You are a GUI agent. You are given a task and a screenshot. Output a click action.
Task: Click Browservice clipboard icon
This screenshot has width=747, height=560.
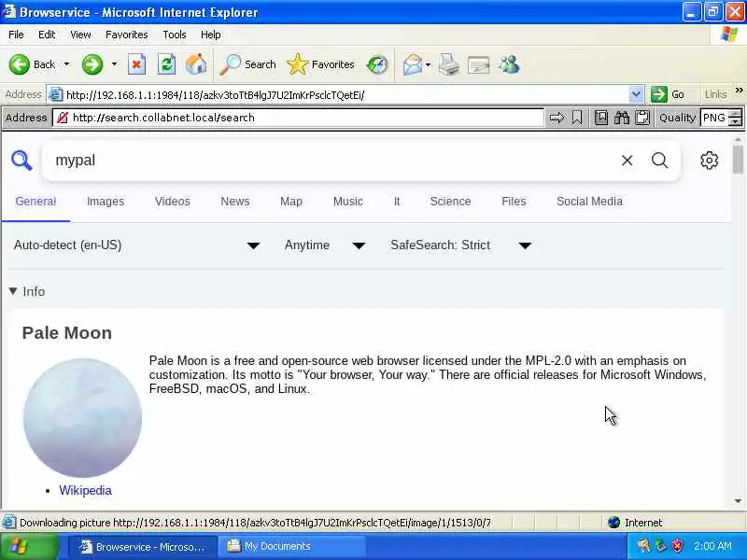642,118
